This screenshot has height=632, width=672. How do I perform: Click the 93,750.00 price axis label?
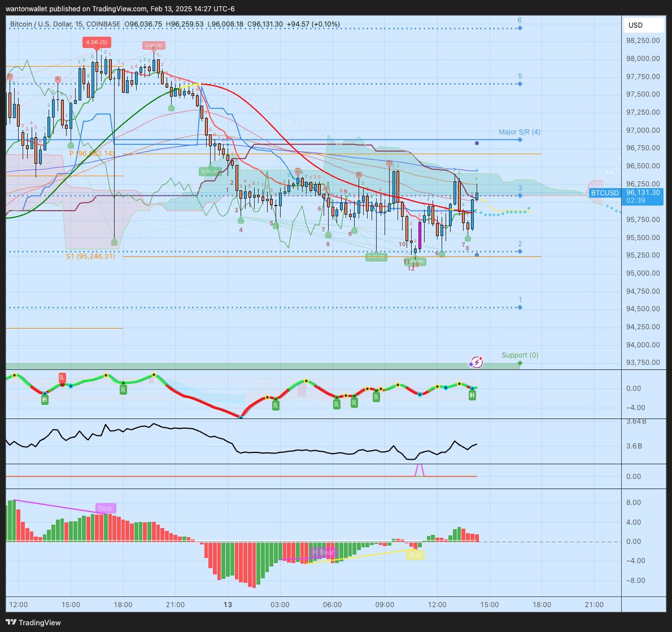click(643, 362)
